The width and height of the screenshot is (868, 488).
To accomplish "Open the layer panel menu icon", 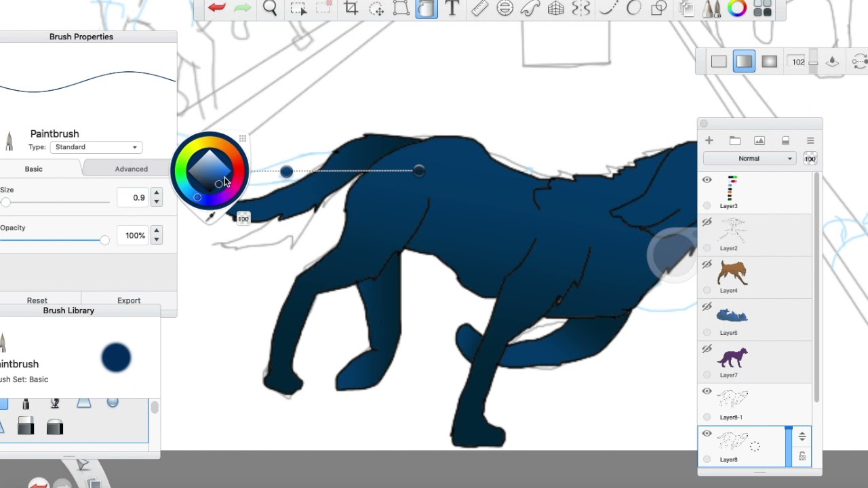I will click(x=810, y=140).
